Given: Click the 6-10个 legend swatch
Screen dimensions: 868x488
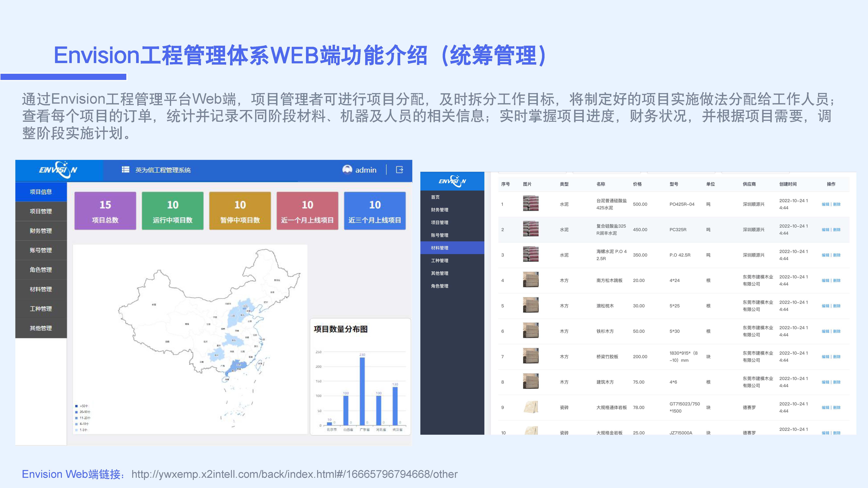Looking at the screenshot, I should tap(76, 424).
